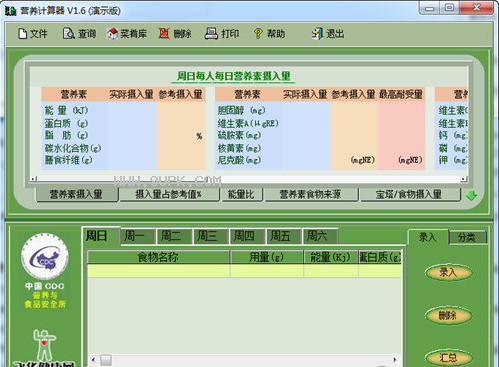Image resolution: width=499 pixels, height=367 pixels.
Task: Click the 蛋白质 (g) nutrient row
Action: pyautogui.click(x=67, y=123)
